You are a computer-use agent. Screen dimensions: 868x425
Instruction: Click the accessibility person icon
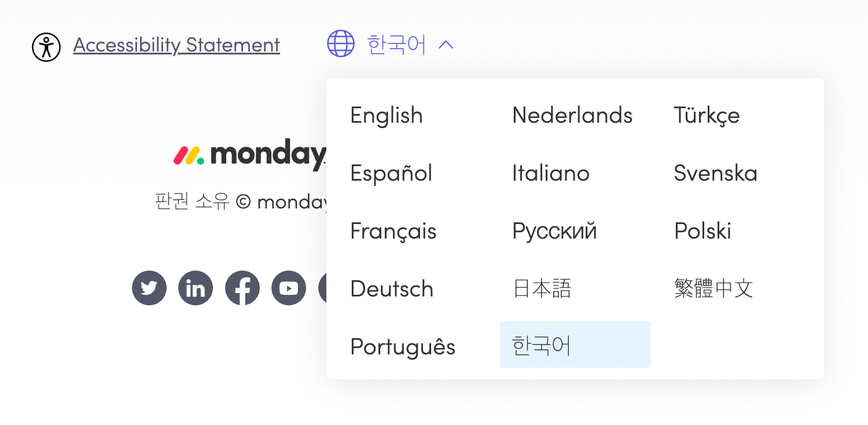(46, 47)
